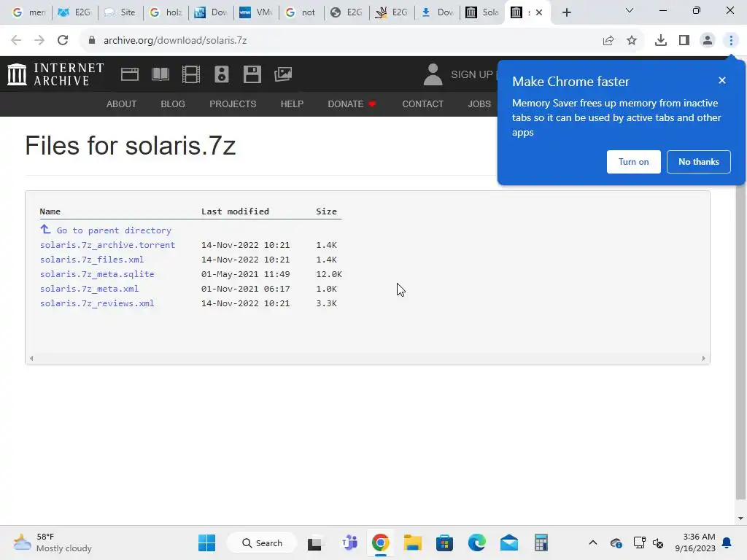Viewport: 747px width, 560px height.
Task: Click the lock site info icon
Action: click(91, 41)
